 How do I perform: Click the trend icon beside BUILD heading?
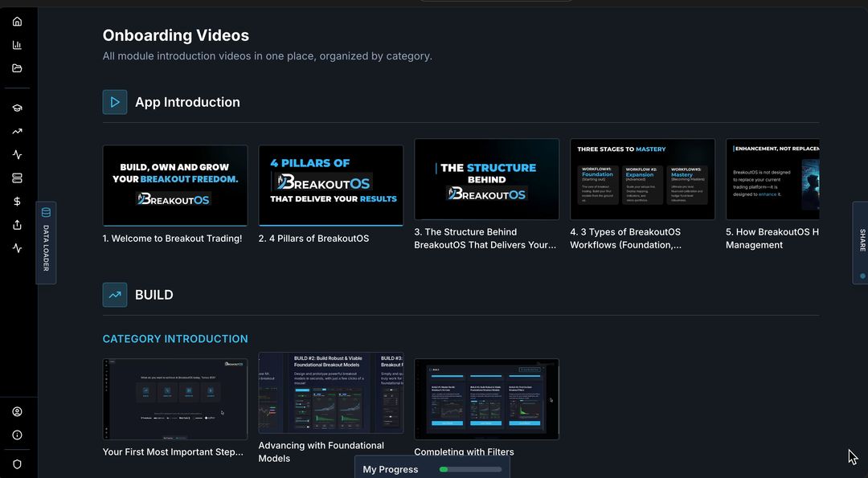(x=115, y=295)
